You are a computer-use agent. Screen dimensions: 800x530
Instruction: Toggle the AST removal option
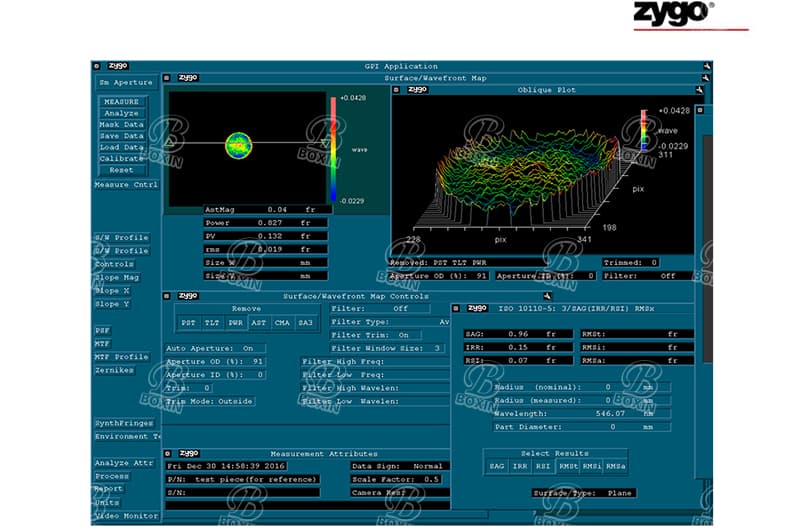tap(259, 324)
